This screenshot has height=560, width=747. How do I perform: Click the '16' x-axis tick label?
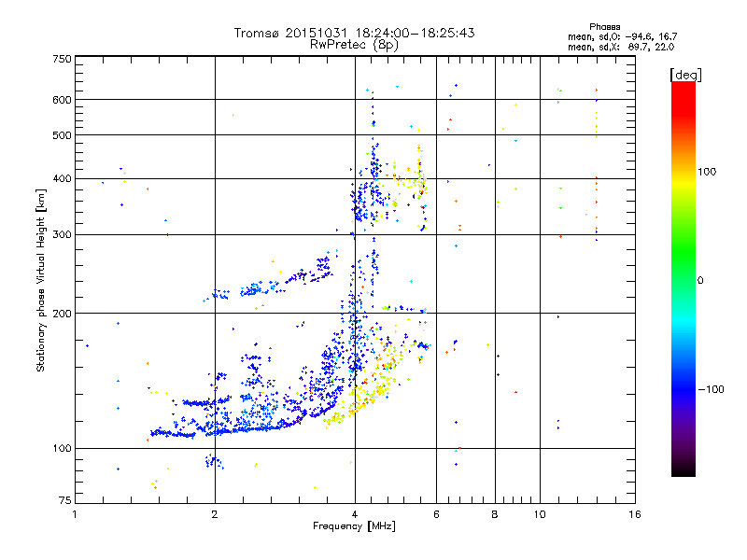pos(635,514)
